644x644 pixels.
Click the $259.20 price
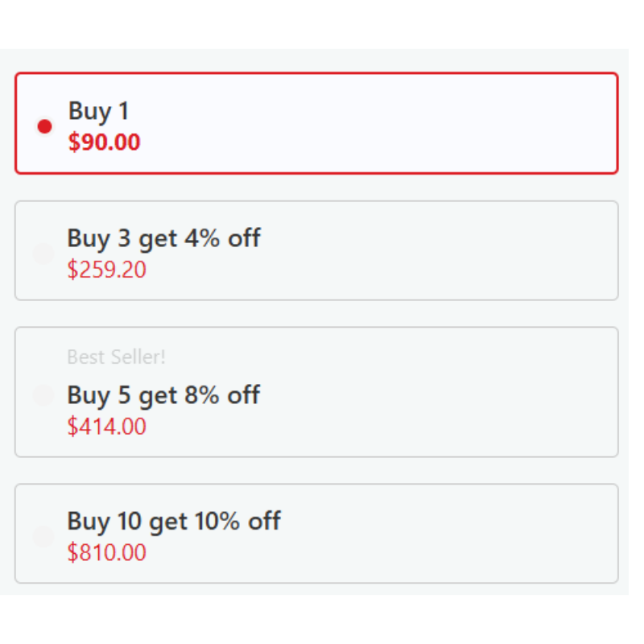pos(107,270)
